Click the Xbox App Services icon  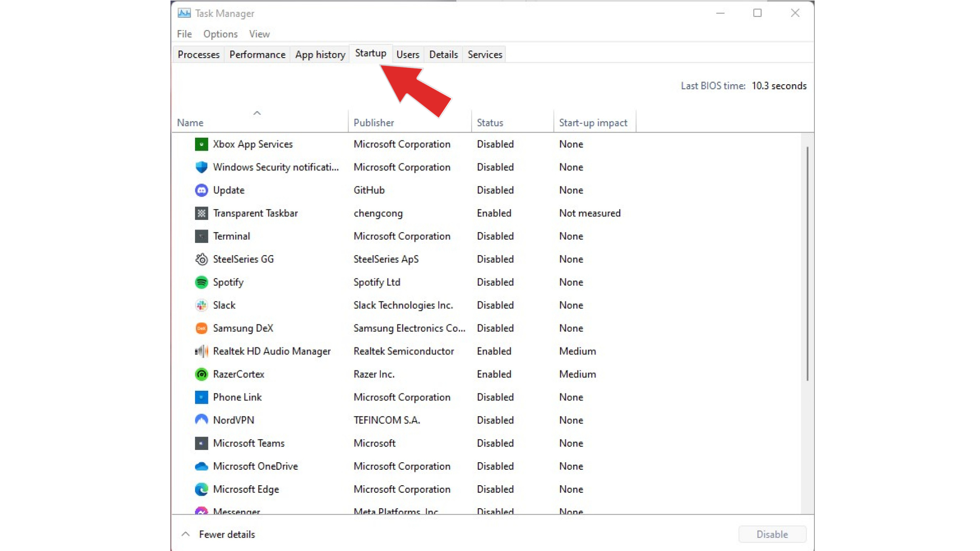coord(202,144)
